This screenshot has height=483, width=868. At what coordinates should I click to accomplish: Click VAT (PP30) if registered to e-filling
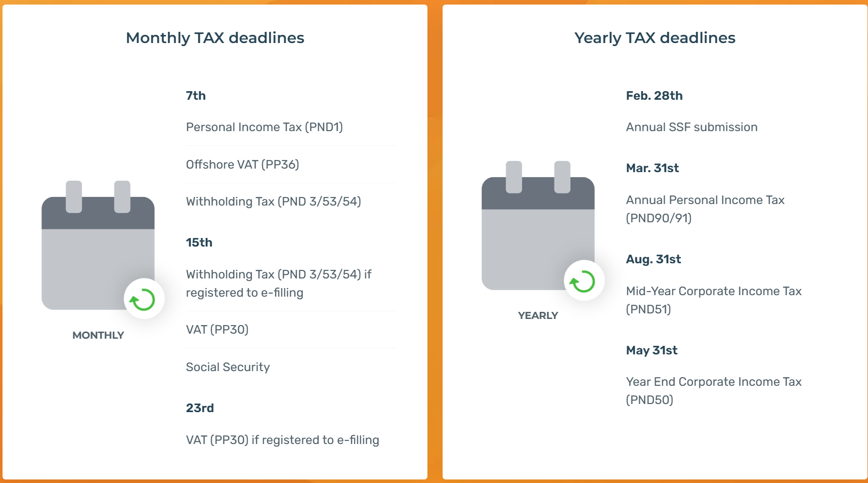[282, 440]
